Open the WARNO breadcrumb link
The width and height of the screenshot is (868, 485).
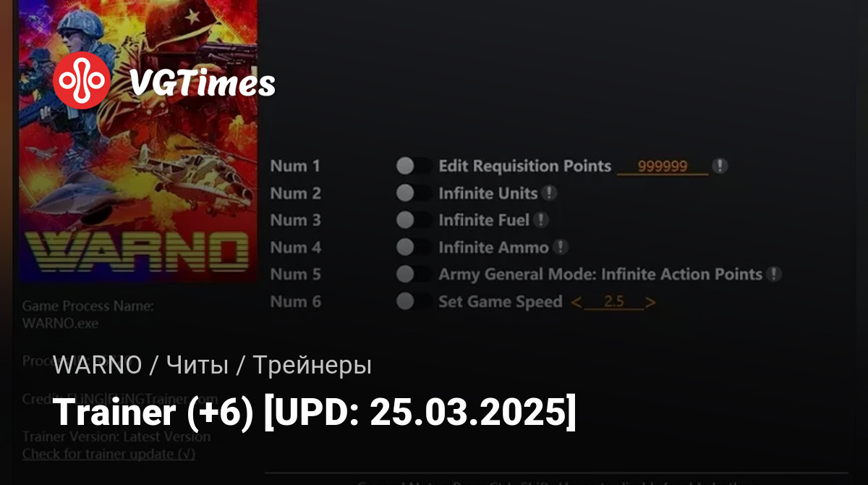coord(97,366)
